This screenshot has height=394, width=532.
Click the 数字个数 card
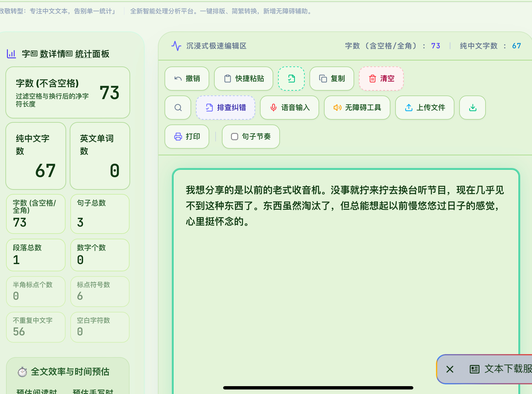[100, 255]
